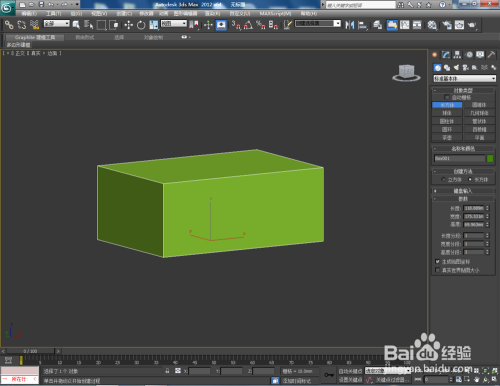Screen dimensions: 500x386
Task: Open the Graphite 建模工具 ribbon tab
Action: 35,37
